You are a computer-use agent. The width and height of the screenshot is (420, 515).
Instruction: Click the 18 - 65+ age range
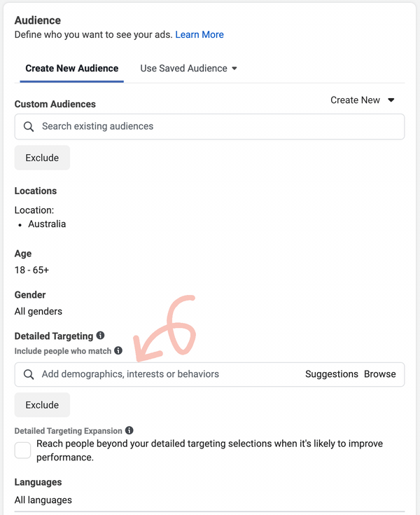coord(32,269)
